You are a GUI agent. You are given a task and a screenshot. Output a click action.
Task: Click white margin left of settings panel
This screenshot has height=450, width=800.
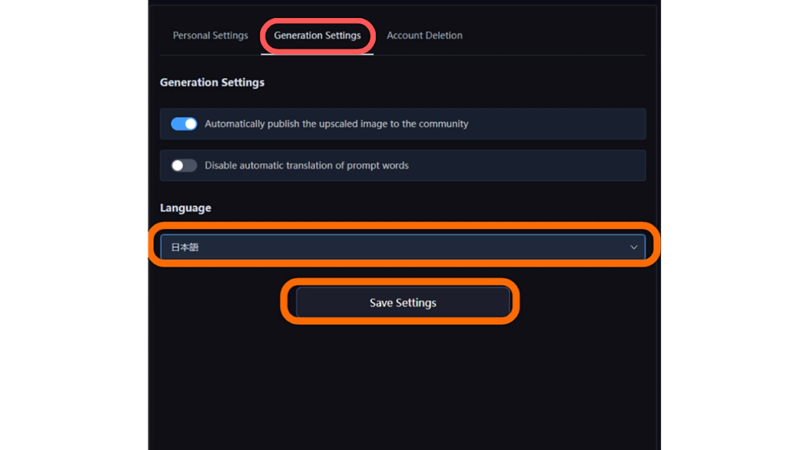(74, 225)
